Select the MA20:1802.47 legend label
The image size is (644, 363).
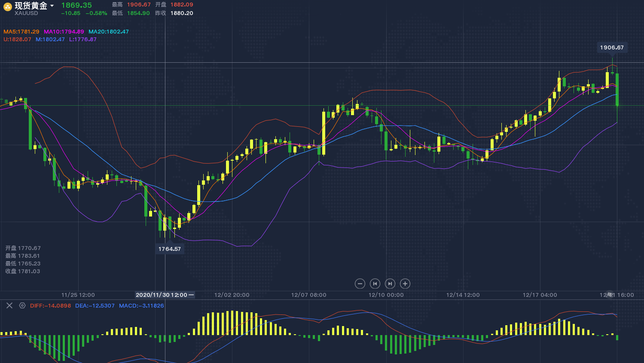[109, 32]
